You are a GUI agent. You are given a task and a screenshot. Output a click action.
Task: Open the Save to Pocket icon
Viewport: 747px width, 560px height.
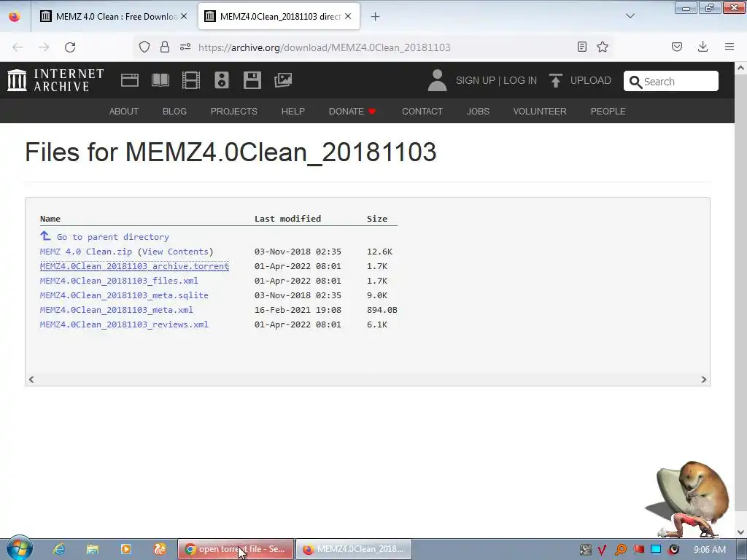pyautogui.click(x=677, y=47)
